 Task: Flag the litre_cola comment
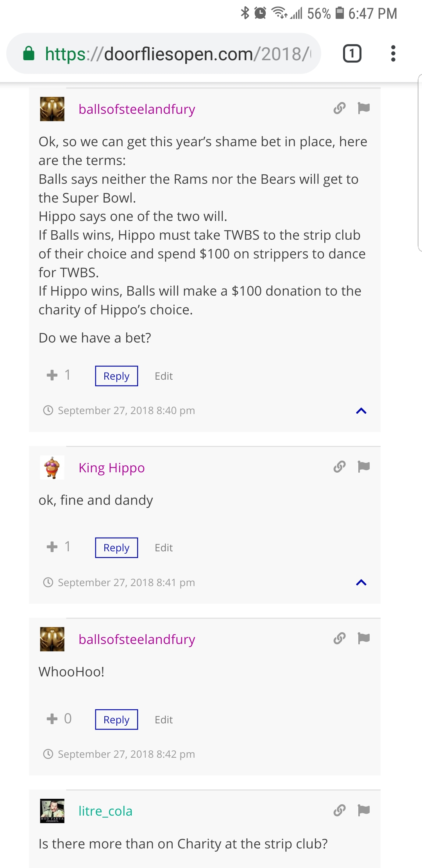point(363,811)
